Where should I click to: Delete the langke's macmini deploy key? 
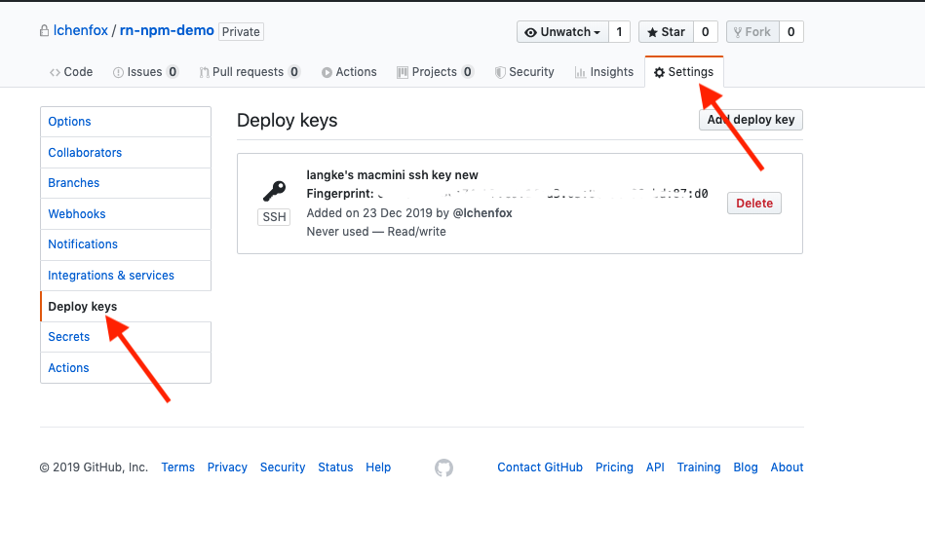click(754, 204)
